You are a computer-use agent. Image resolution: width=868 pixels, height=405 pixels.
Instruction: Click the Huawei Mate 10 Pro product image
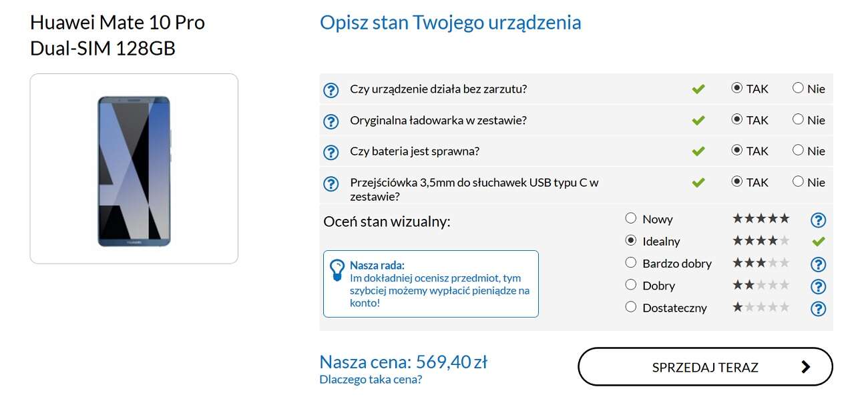pyautogui.click(x=133, y=169)
